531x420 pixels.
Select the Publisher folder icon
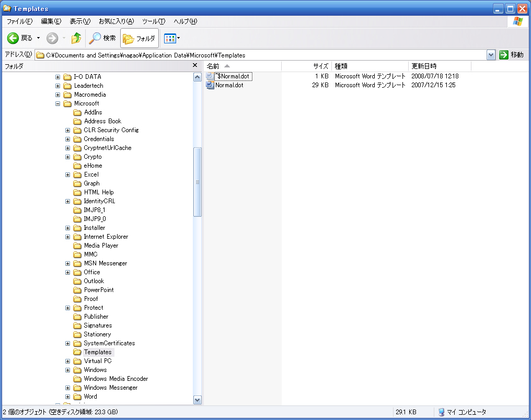point(77,317)
